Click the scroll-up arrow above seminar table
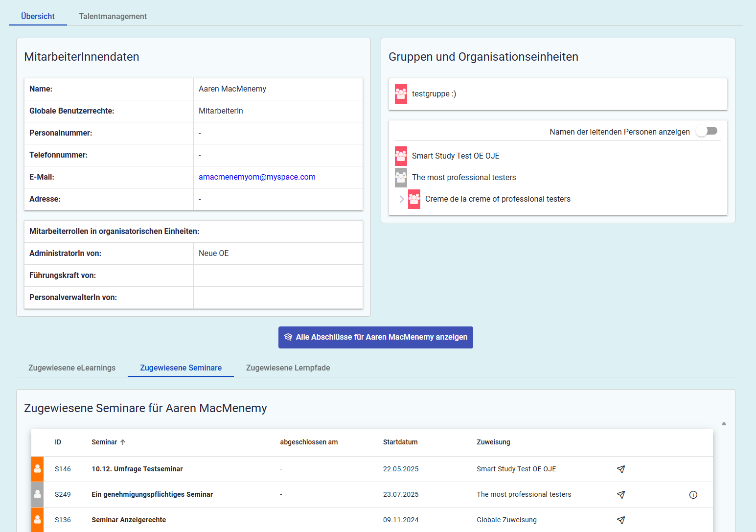756x532 pixels. click(x=724, y=424)
